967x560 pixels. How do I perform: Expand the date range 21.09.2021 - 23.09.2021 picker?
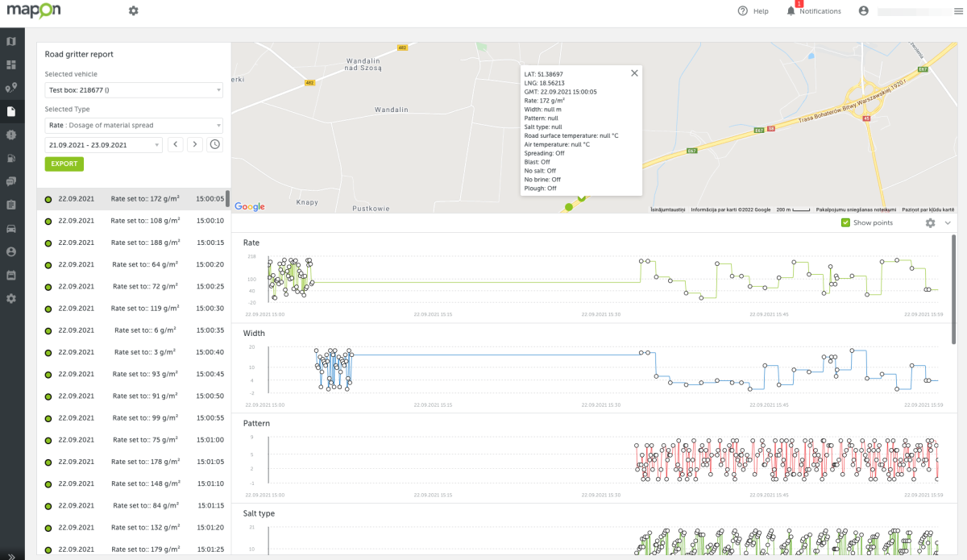pos(104,145)
